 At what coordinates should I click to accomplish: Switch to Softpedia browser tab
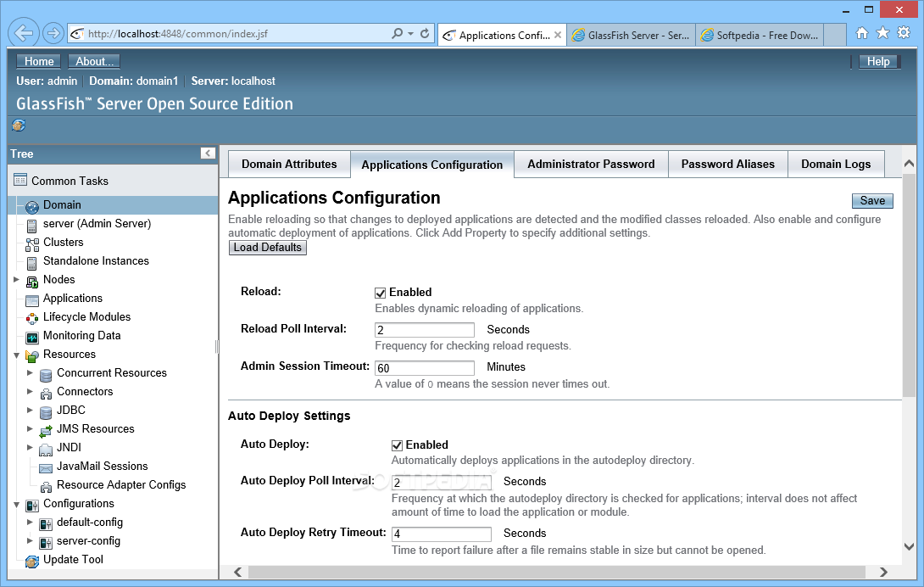(x=760, y=35)
